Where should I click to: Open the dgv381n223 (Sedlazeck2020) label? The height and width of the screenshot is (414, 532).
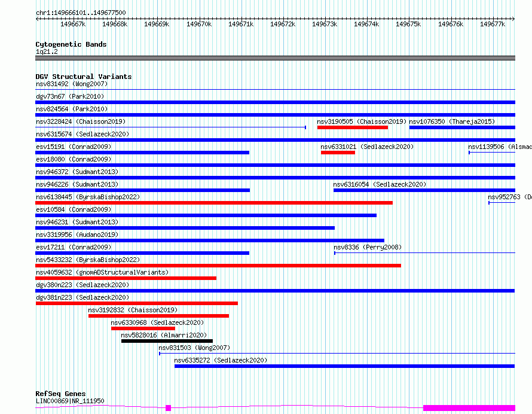[x=82, y=297]
